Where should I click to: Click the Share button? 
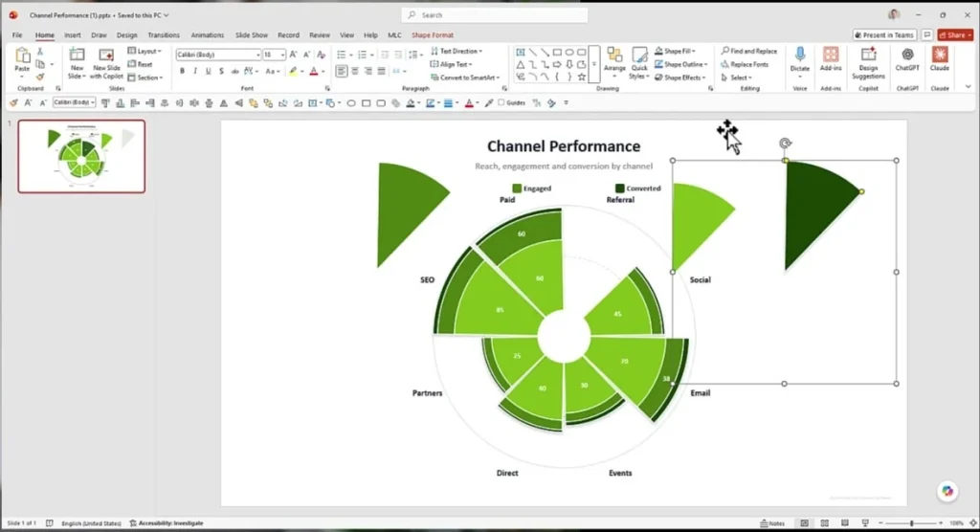955,35
